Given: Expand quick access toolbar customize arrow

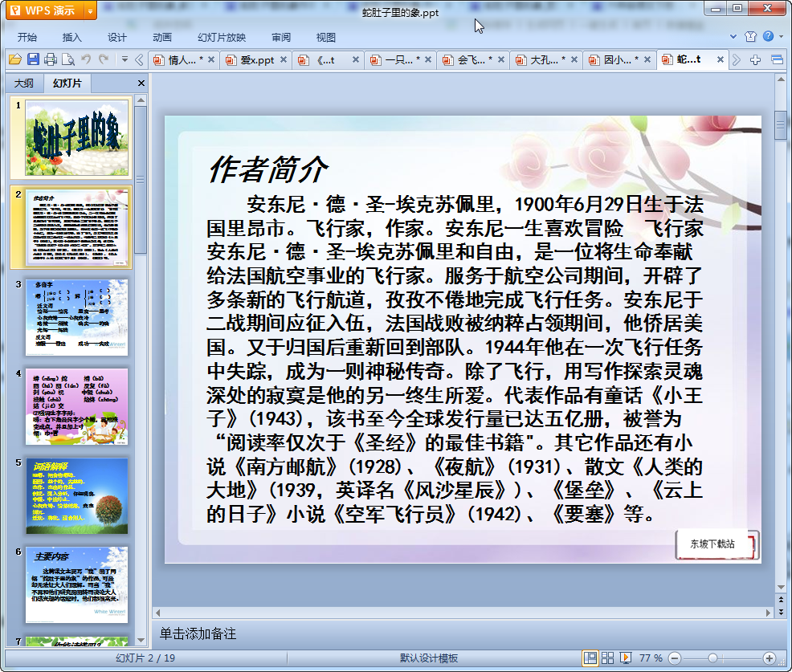Looking at the screenshot, I should tap(125, 59).
